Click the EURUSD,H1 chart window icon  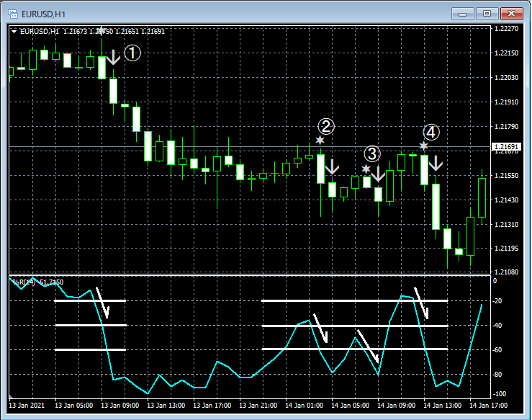(x=13, y=14)
